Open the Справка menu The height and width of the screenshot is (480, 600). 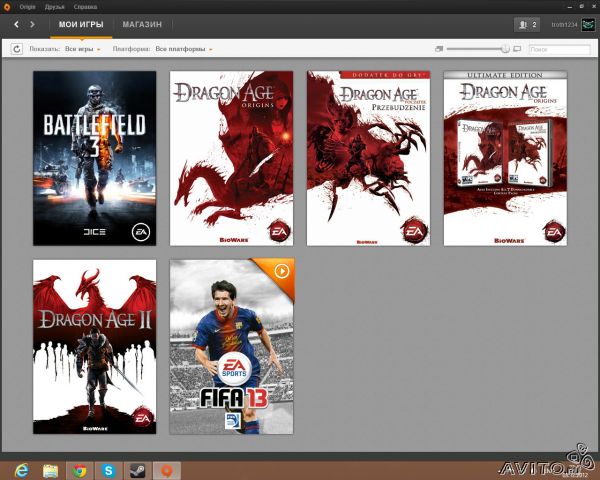85,7
